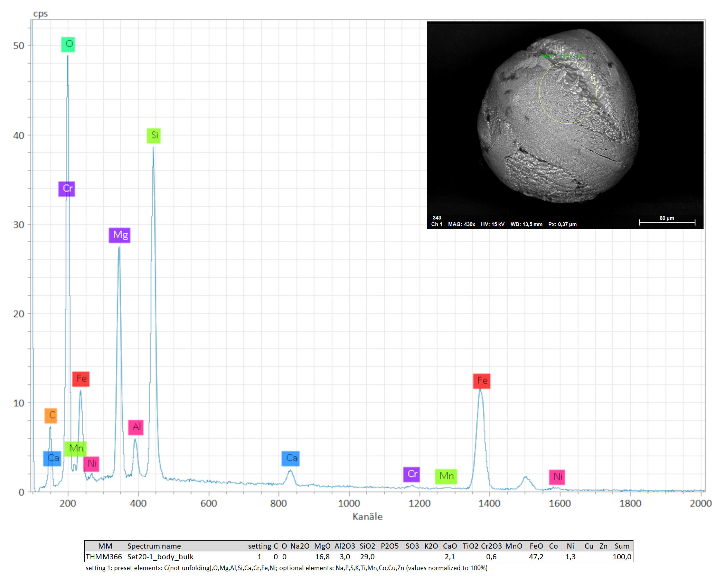Image resolution: width=716 pixels, height=588 pixels.
Task: Click the Spectrum name column header
Action: coord(154,546)
